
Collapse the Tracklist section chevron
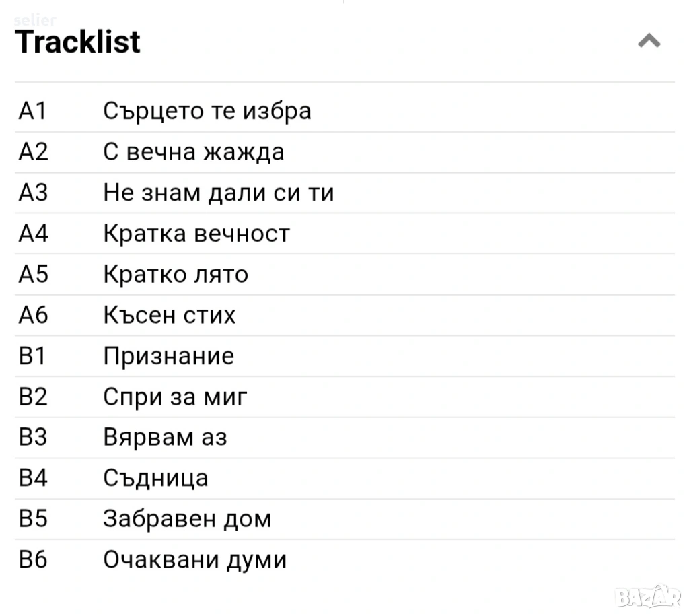[x=649, y=42]
